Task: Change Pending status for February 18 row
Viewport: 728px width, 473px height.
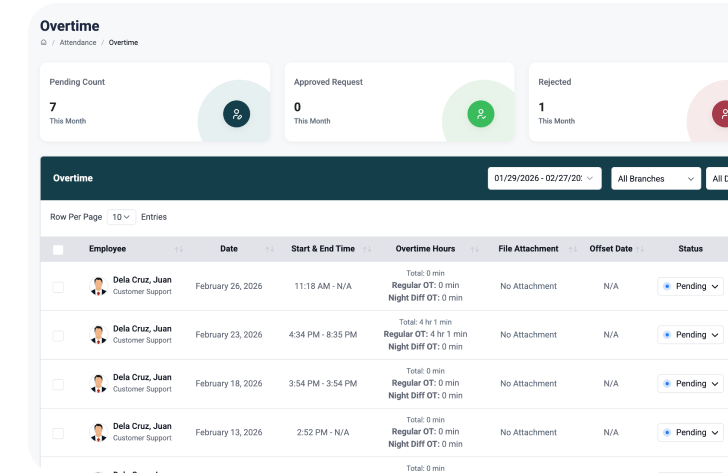Action: point(690,383)
